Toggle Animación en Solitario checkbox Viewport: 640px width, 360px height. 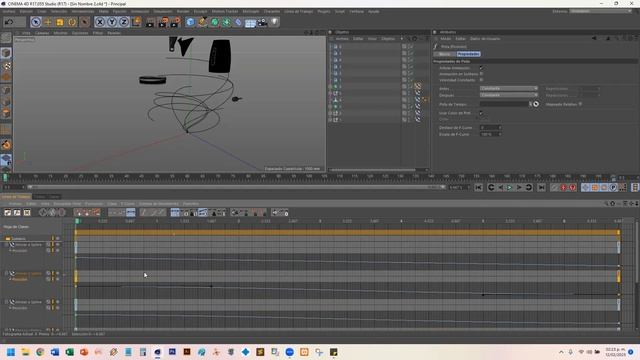[481, 74]
